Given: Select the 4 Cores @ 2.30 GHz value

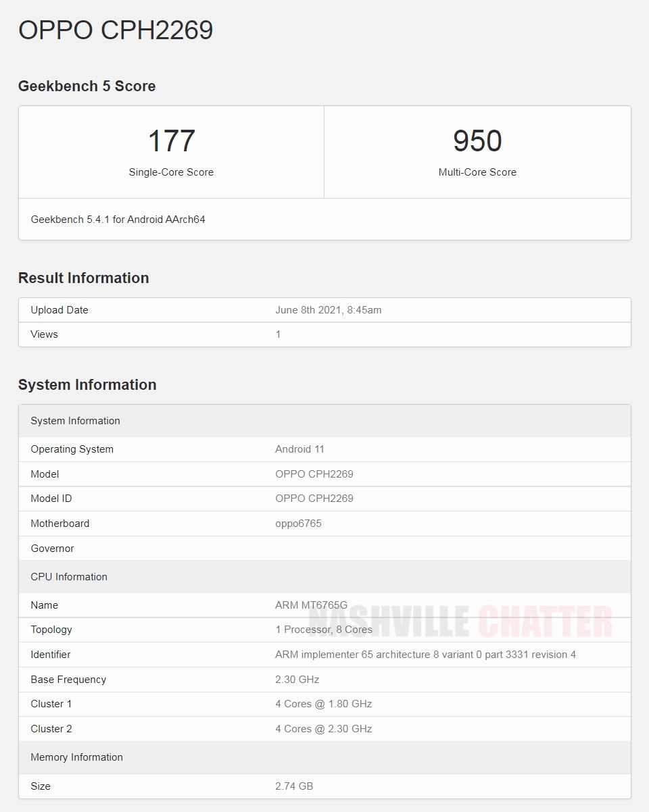Looking at the screenshot, I should [x=324, y=729].
